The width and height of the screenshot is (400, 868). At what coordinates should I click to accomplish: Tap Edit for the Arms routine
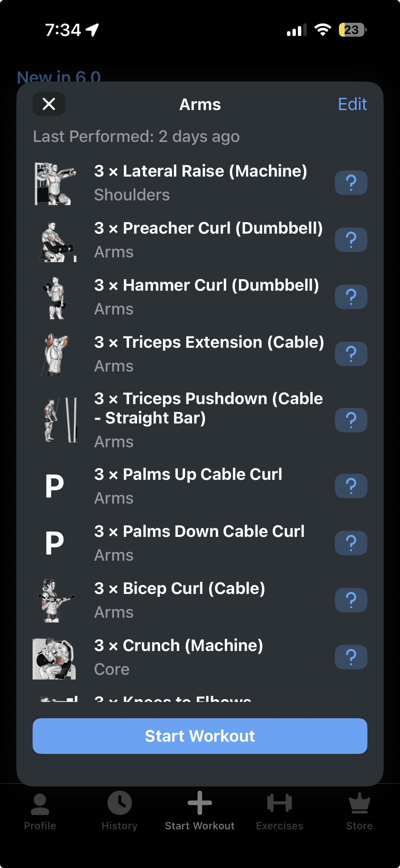(352, 104)
